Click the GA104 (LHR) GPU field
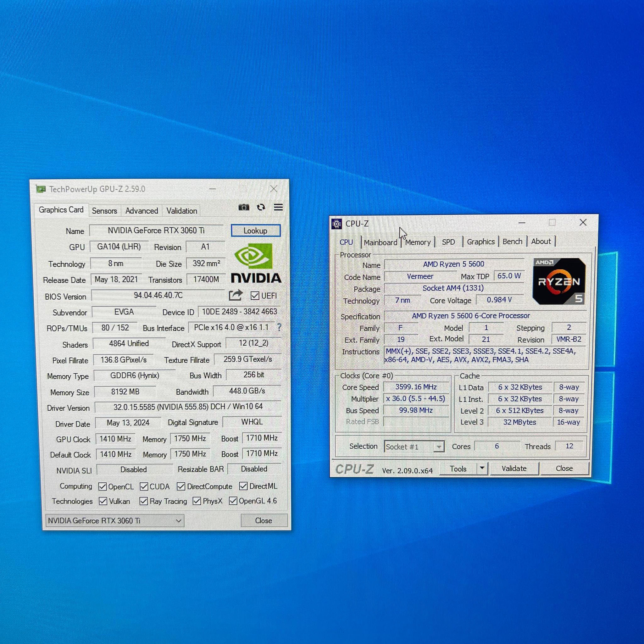Image resolution: width=644 pixels, height=644 pixels. [119, 247]
